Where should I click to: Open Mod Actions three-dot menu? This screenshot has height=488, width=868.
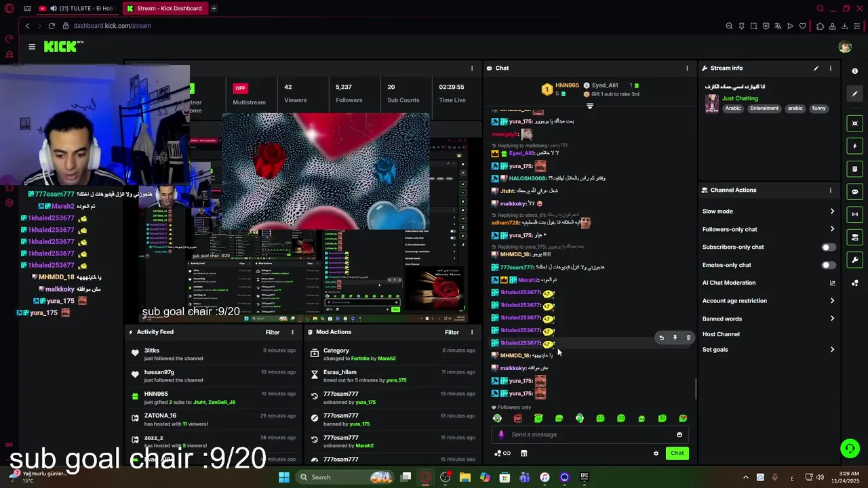coord(472,332)
